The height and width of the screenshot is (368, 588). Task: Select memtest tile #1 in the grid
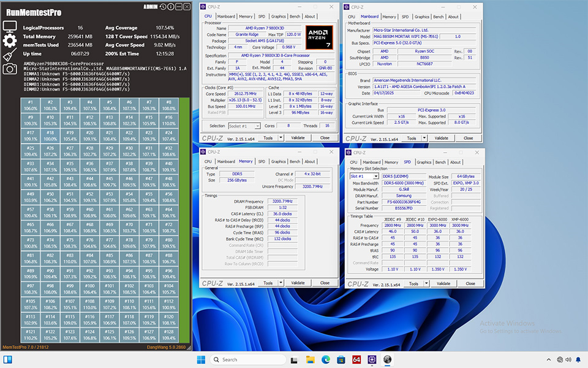32,104
